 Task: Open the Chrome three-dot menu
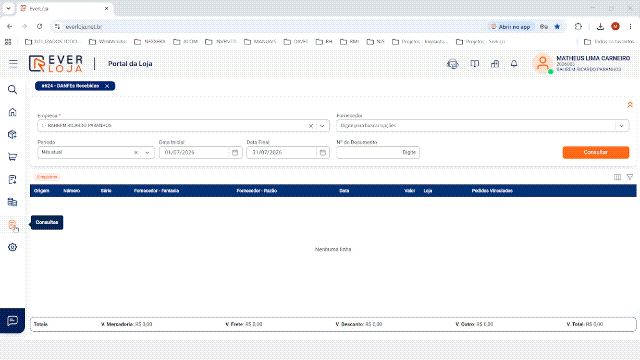tap(631, 27)
